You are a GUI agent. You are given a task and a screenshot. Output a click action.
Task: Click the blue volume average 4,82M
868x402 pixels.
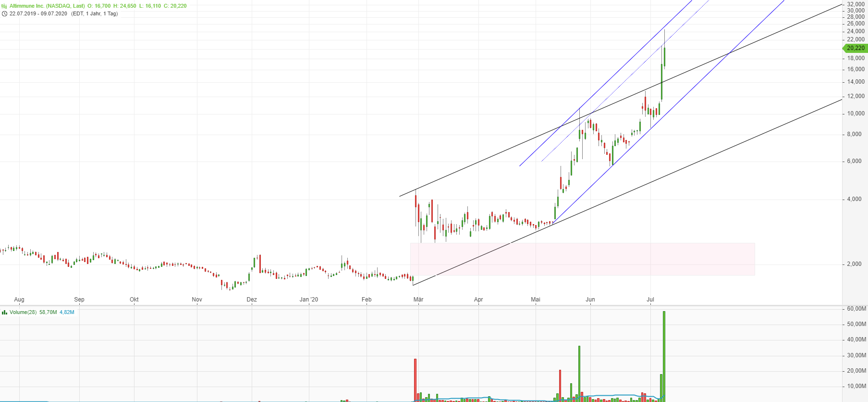[67, 312]
